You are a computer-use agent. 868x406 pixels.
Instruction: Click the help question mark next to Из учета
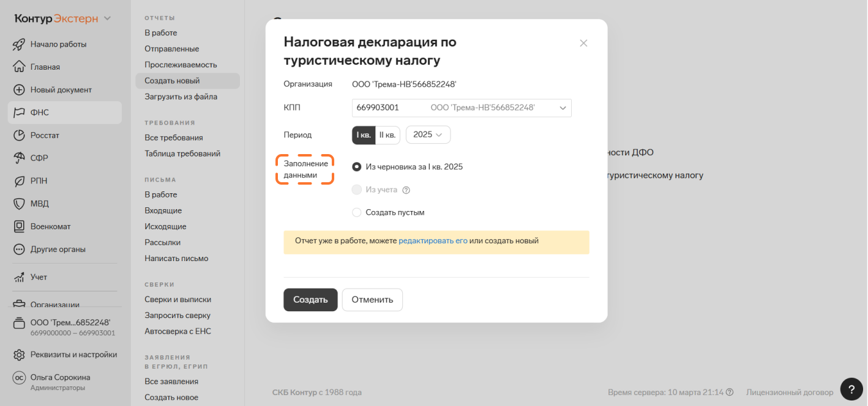406,190
